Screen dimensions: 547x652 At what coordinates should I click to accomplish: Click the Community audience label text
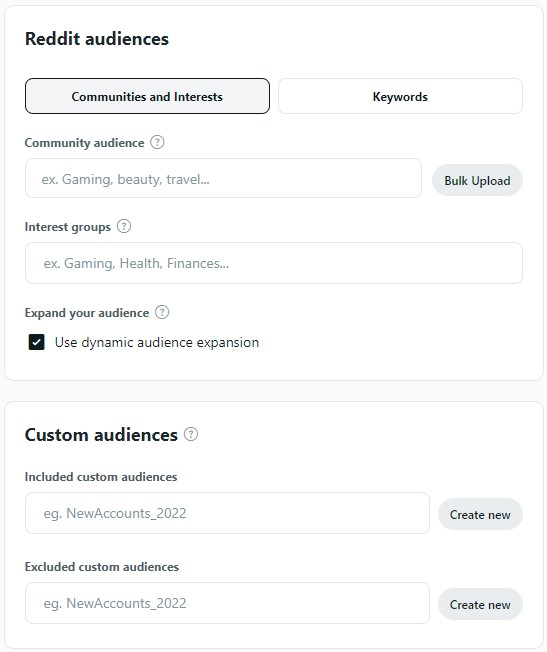(x=84, y=143)
